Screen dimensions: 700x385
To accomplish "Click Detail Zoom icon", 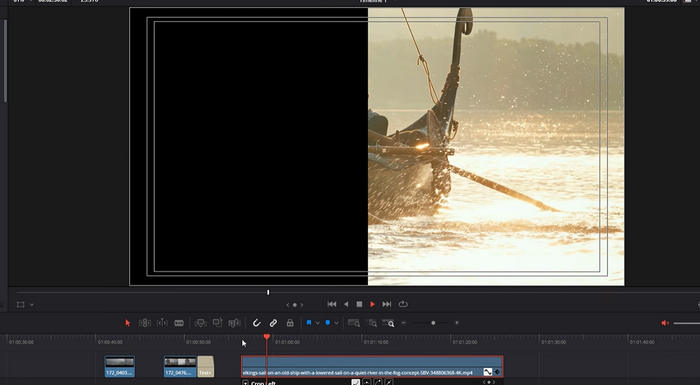I will point(372,323).
